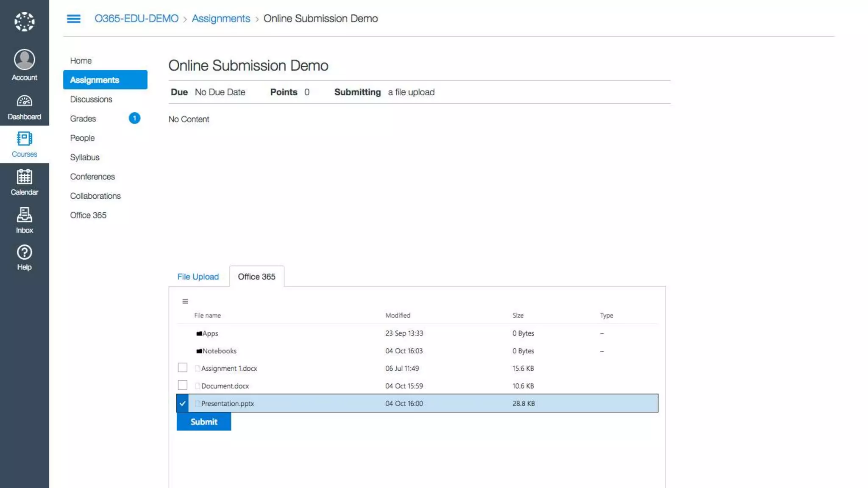Switch to the File Upload tab

[198, 277]
